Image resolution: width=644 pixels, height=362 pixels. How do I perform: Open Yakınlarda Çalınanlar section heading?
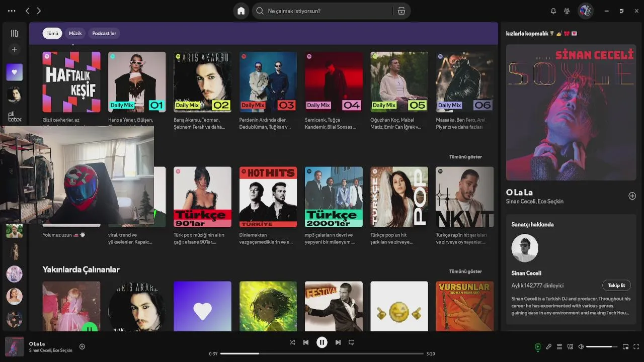coord(81,269)
